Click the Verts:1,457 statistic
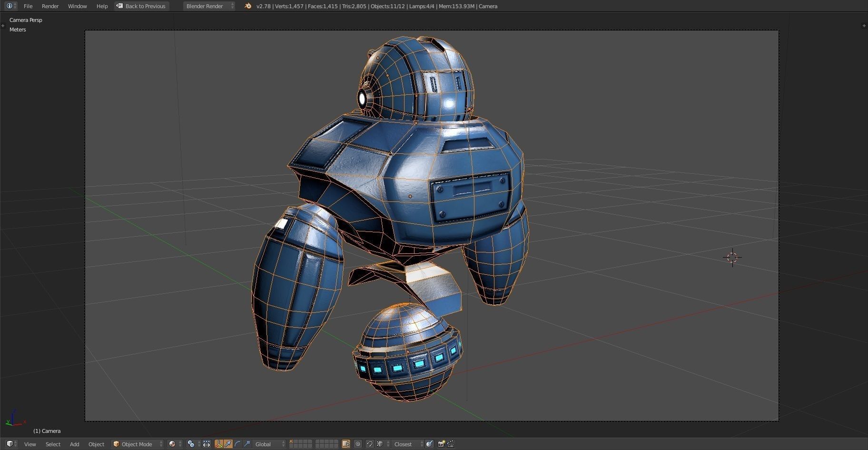 pyautogui.click(x=289, y=6)
